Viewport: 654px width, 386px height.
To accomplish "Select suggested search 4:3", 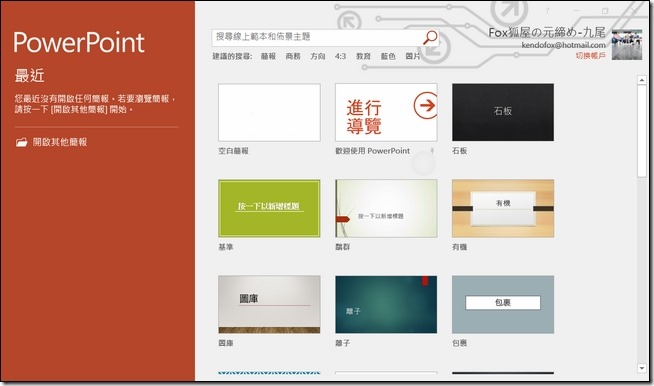I will pos(340,56).
